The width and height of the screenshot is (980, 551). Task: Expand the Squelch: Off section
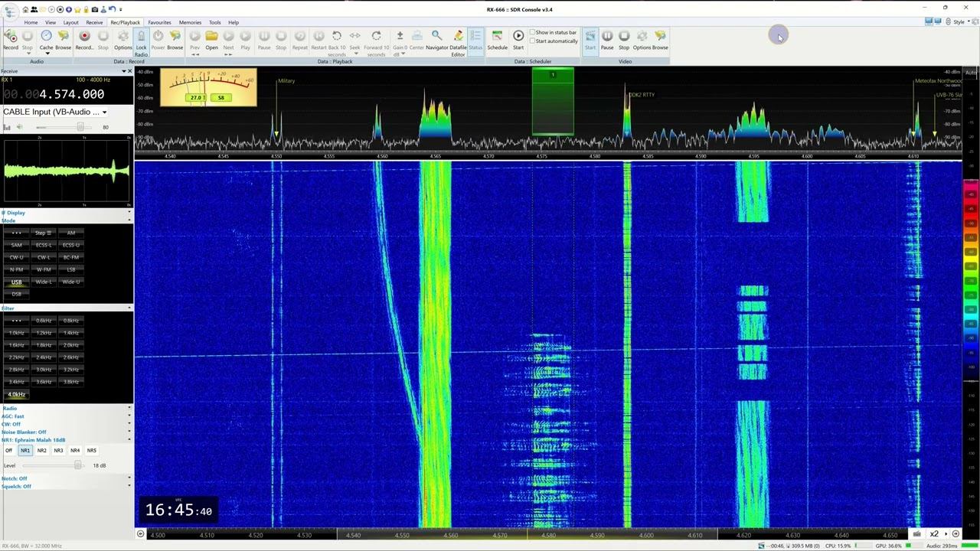pos(129,486)
